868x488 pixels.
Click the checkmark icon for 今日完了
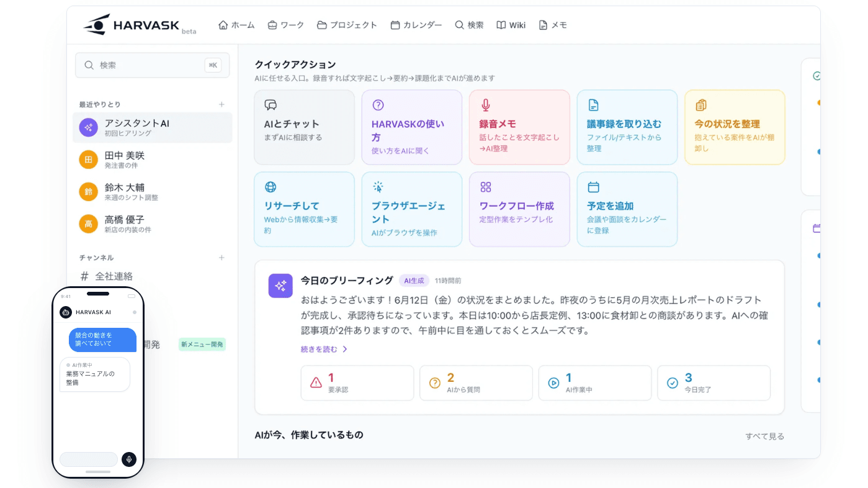click(673, 383)
